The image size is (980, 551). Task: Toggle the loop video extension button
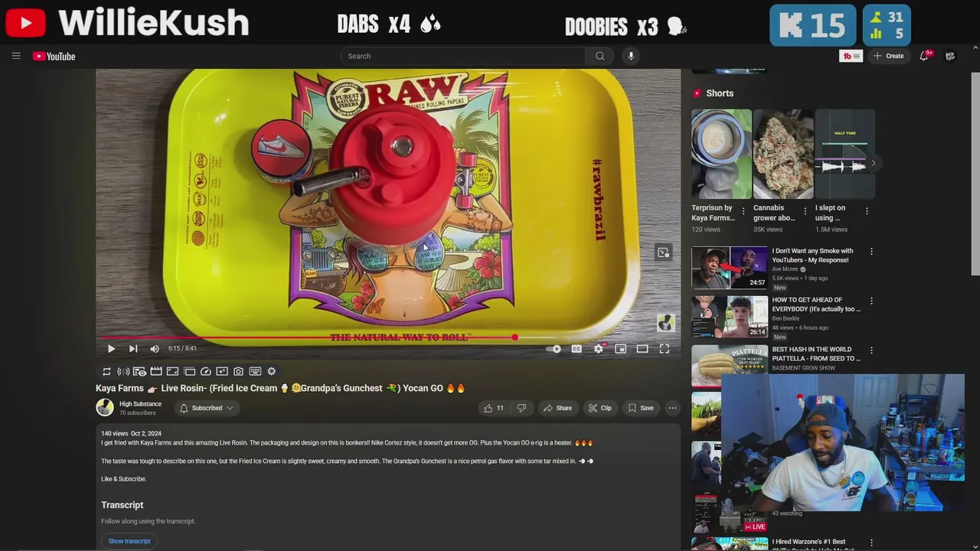coord(106,371)
